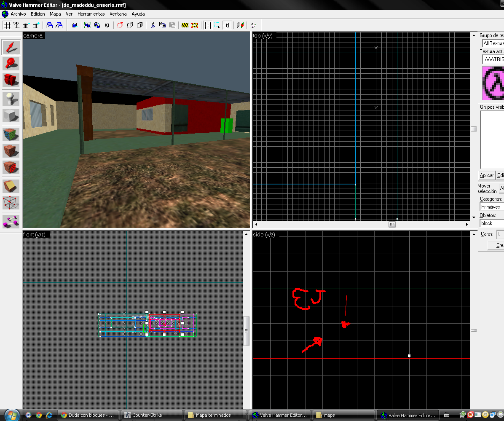
Task: Toggle the 3D grid button
Action: (16, 25)
